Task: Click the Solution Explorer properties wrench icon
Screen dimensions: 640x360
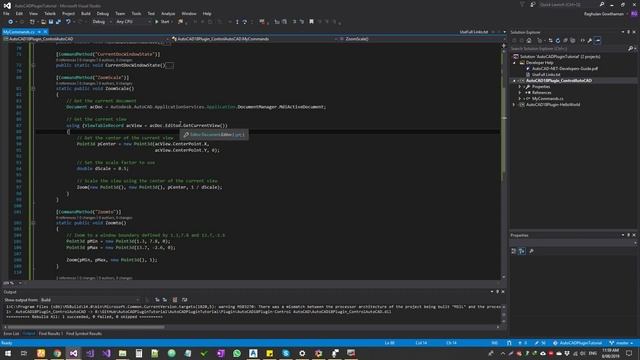Action: click(590, 40)
